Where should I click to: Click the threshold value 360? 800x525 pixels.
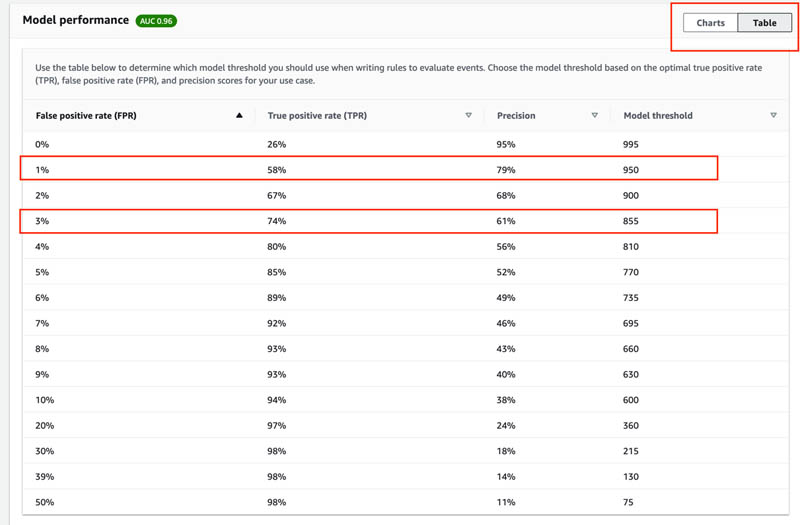631,426
